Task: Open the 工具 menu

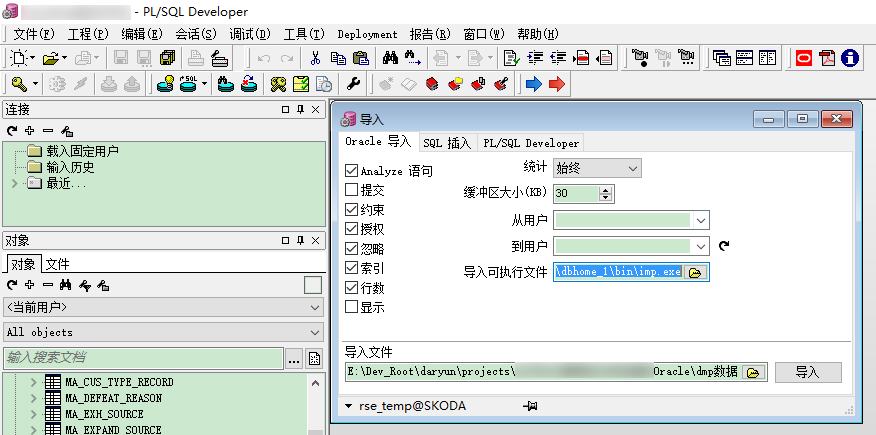Action: pos(304,34)
